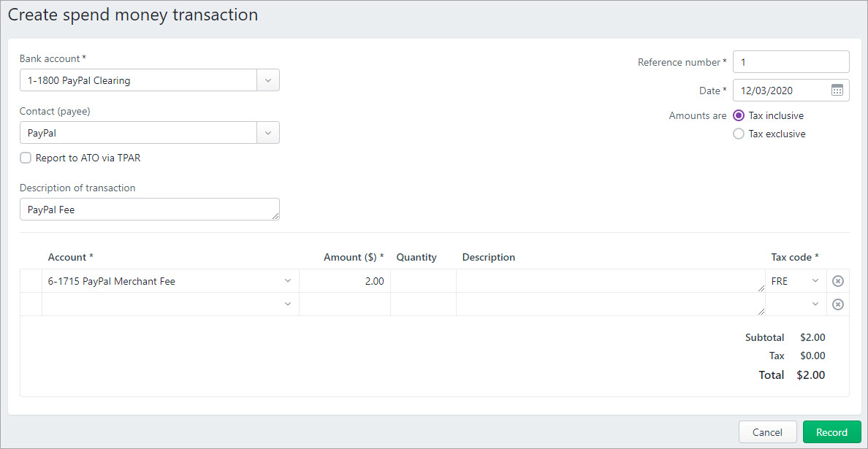Image resolution: width=868 pixels, height=449 pixels.
Task: Tick Report to ATO via TPAR
Action: coord(26,158)
